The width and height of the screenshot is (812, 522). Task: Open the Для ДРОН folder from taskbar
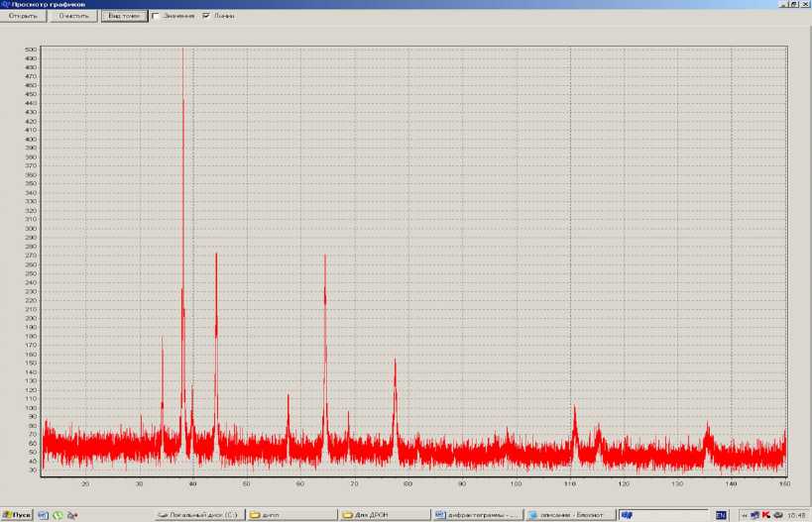[383, 515]
